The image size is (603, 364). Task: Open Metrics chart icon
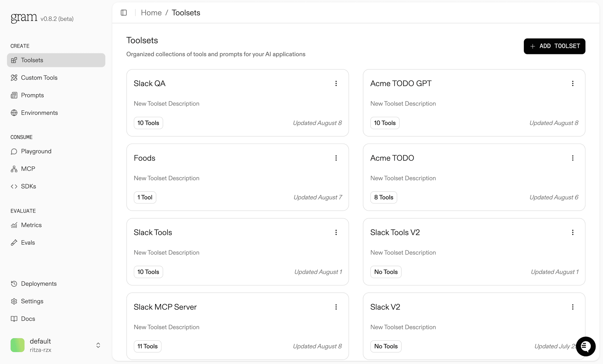(x=14, y=225)
